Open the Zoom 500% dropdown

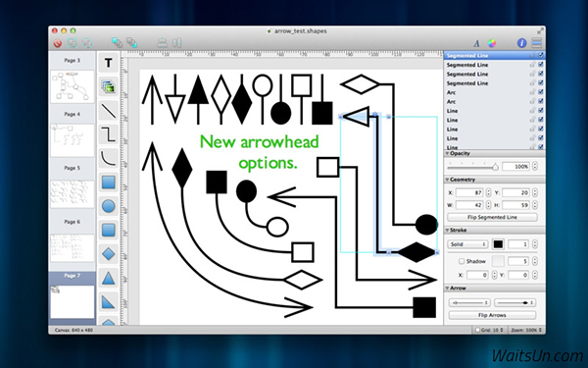pos(525,330)
